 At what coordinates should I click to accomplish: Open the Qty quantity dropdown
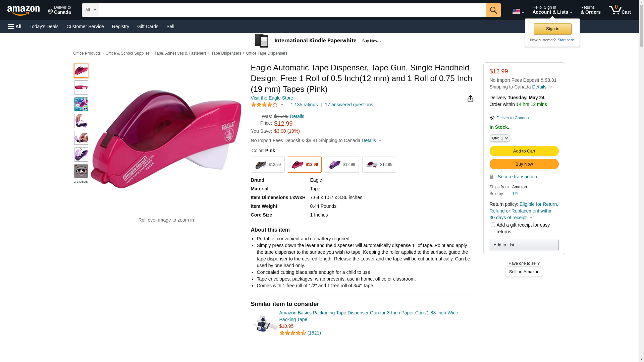[x=500, y=138]
